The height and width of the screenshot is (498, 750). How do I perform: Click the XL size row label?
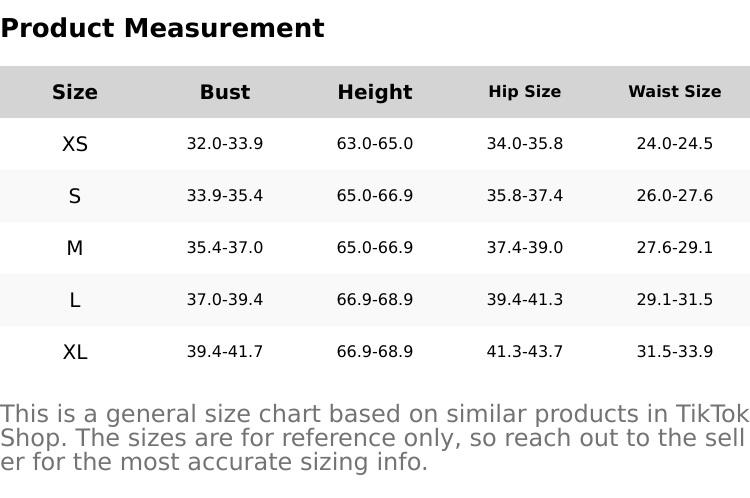75,352
